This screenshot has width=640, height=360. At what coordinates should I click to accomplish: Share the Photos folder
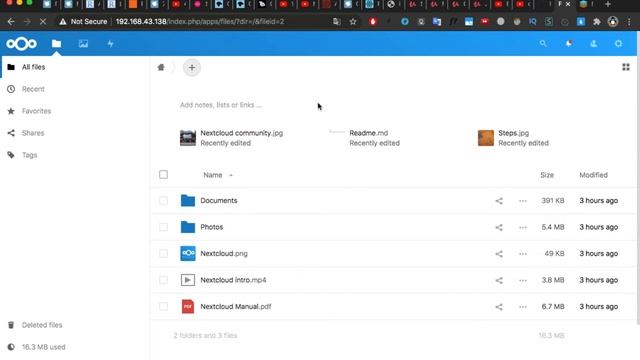(499, 227)
